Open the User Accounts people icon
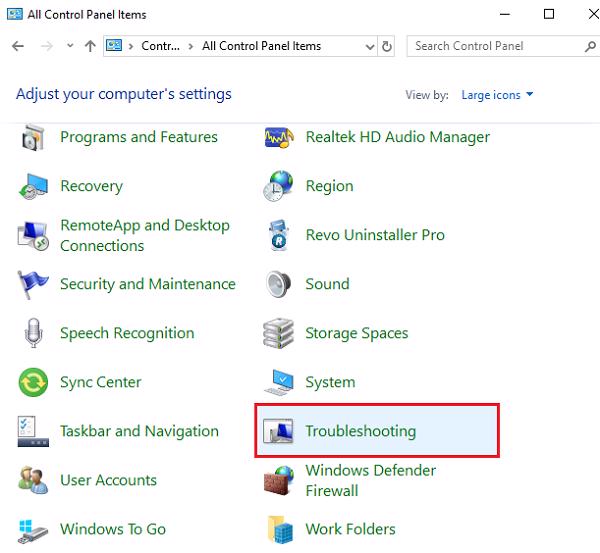This screenshot has height=553, width=600. (33, 480)
